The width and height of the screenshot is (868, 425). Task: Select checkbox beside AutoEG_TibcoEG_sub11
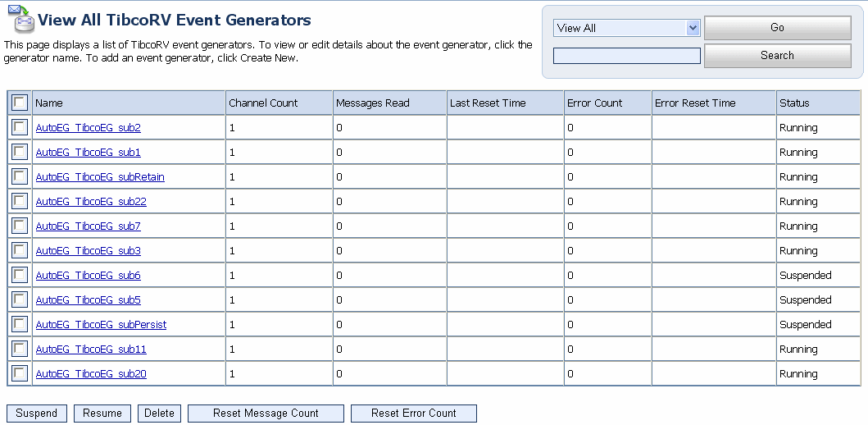coord(20,349)
